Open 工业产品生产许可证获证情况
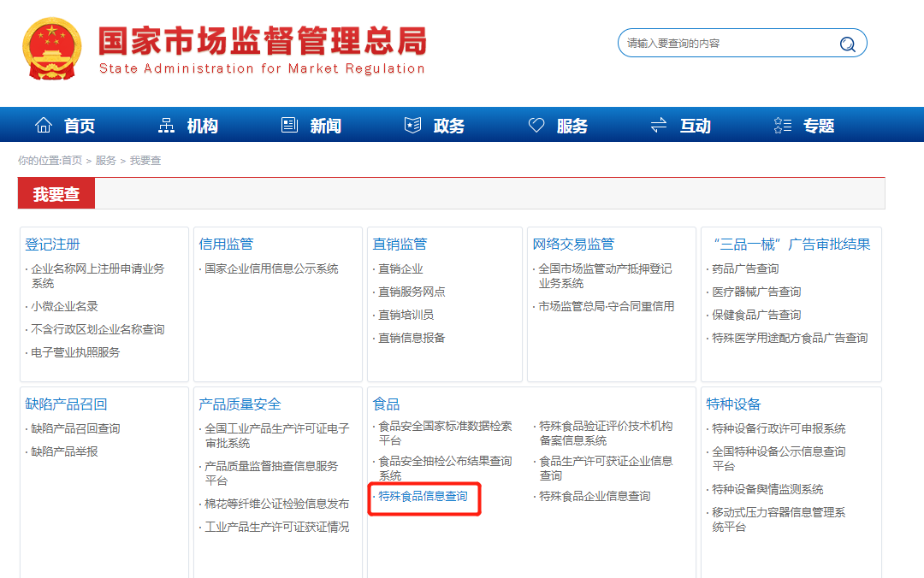 [276, 527]
